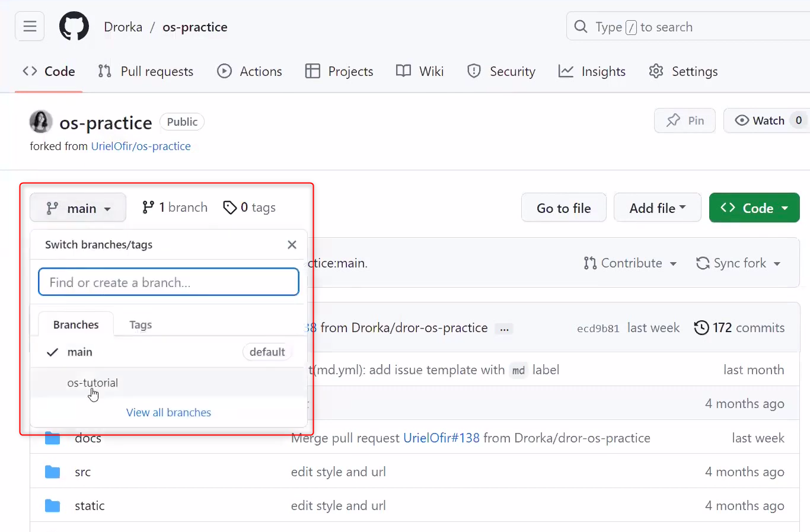Image resolution: width=810 pixels, height=532 pixels.
Task: Open the 'add issue template with md label' commit
Action: coord(433,370)
